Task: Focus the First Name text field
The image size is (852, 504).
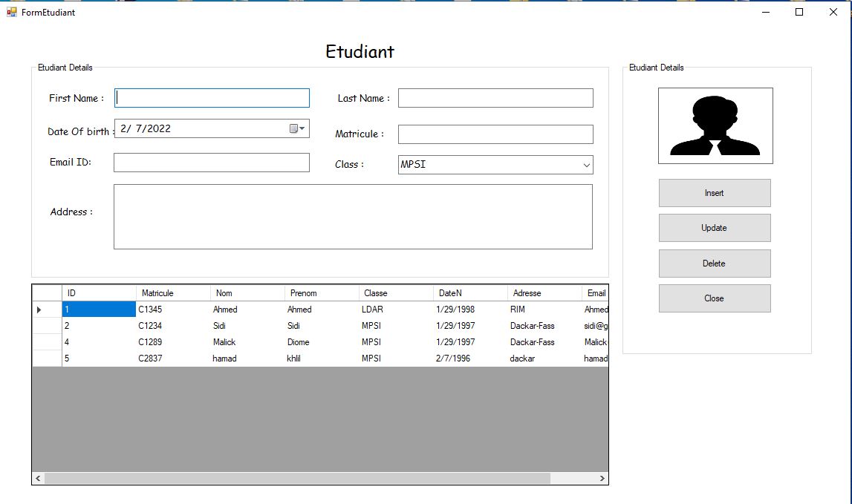Action: [212, 98]
